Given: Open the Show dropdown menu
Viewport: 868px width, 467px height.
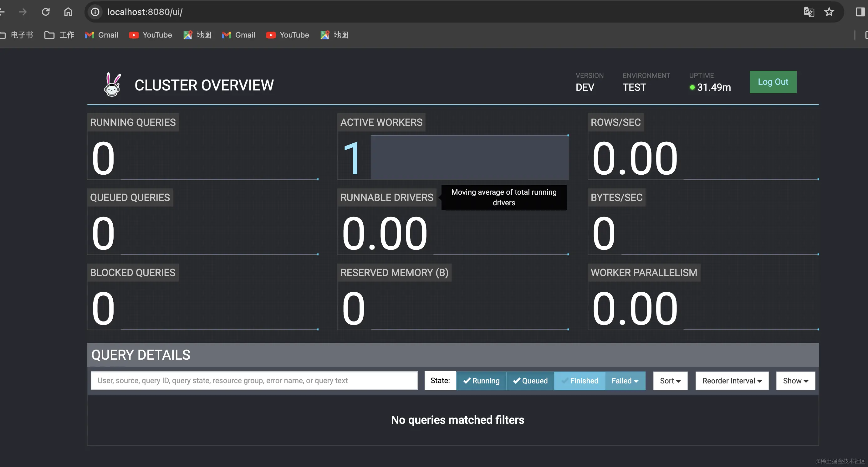Looking at the screenshot, I should pyautogui.click(x=795, y=381).
